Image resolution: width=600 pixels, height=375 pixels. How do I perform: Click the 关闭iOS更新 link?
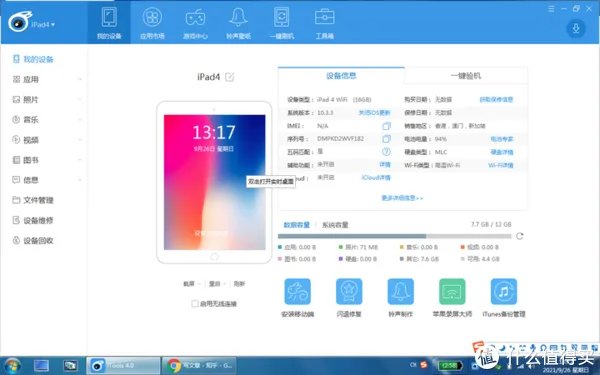coord(374,113)
